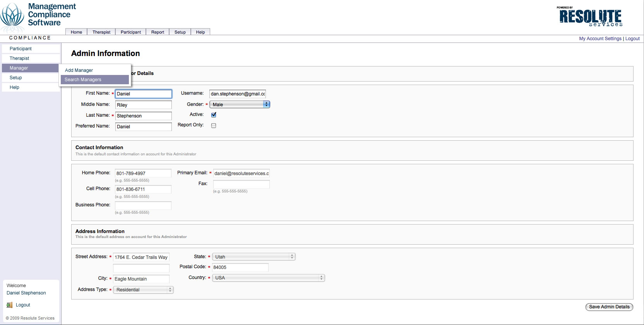Focus the Cell Phone field
Image resolution: width=644 pixels, height=325 pixels.
point(143,189)
